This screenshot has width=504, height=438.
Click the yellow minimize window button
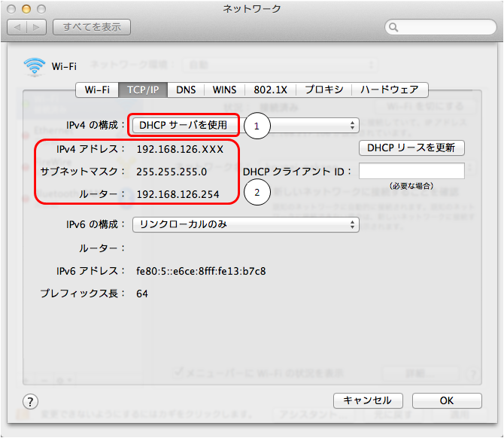26,9
